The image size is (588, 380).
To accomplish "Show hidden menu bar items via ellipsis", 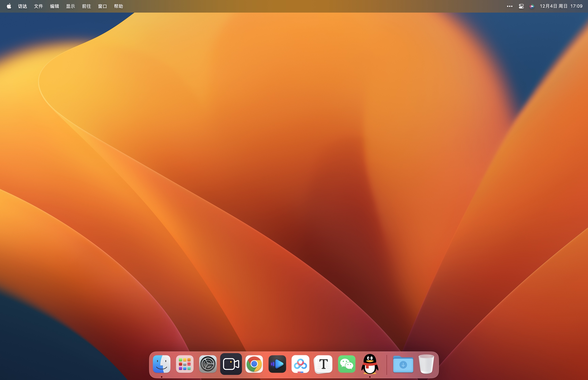I will [510, 6].
